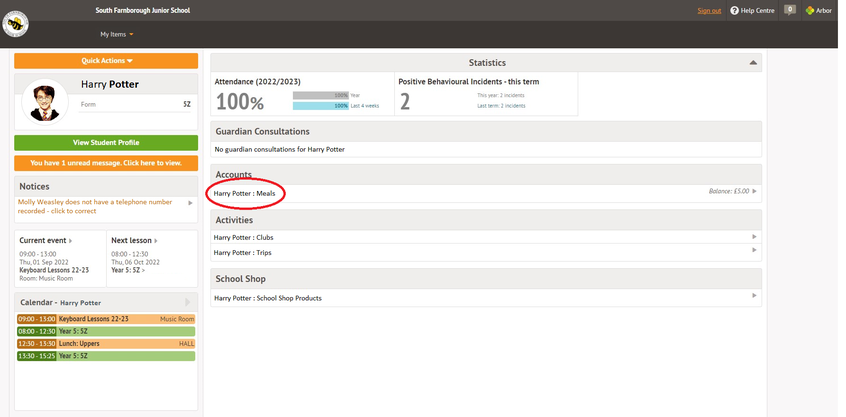Click the Balance: £5.00 text
Screen dimensions: 846x417
tap(729, 191)
